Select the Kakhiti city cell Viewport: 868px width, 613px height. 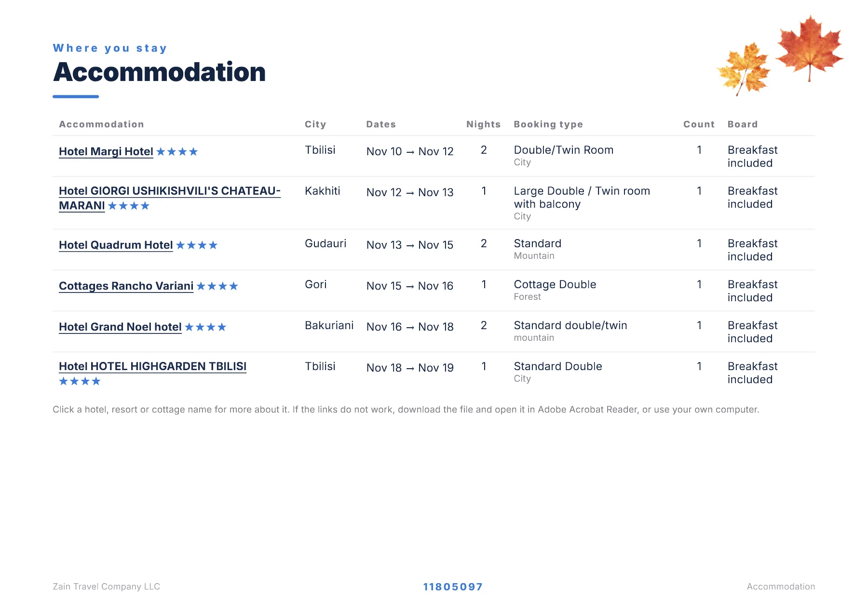click(x=323, y=191)
